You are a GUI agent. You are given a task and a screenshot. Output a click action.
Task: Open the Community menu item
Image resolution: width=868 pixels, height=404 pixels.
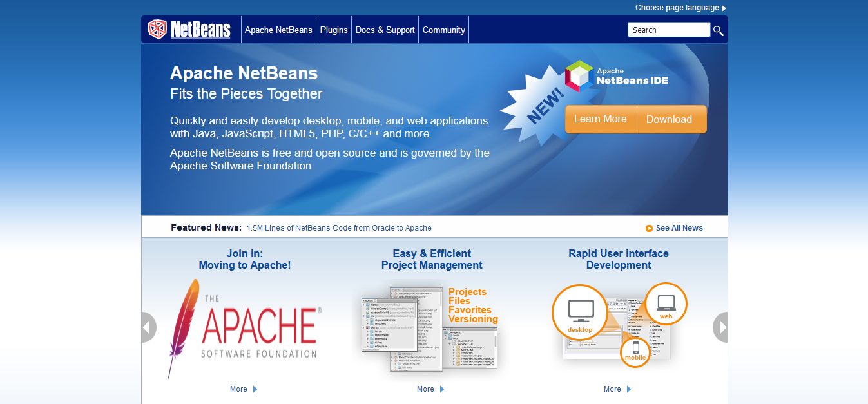[x=444, y=30]
